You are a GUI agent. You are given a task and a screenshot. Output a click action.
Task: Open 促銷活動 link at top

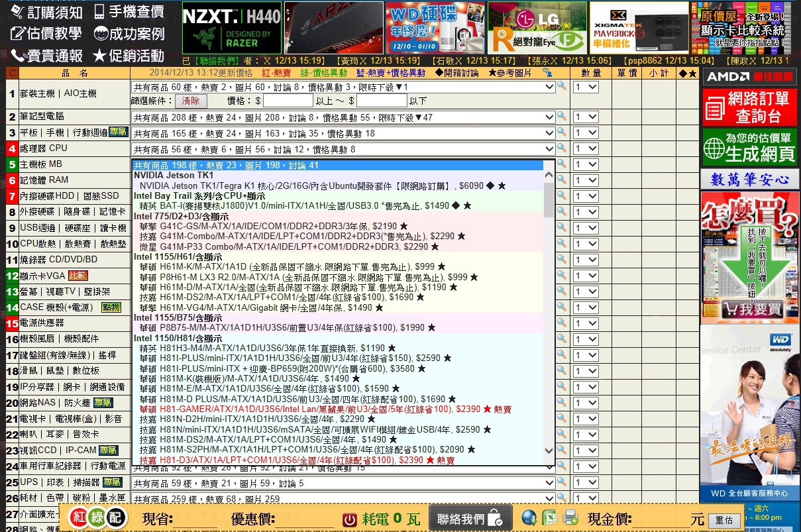pyautogui.click(x=129, y=55)
